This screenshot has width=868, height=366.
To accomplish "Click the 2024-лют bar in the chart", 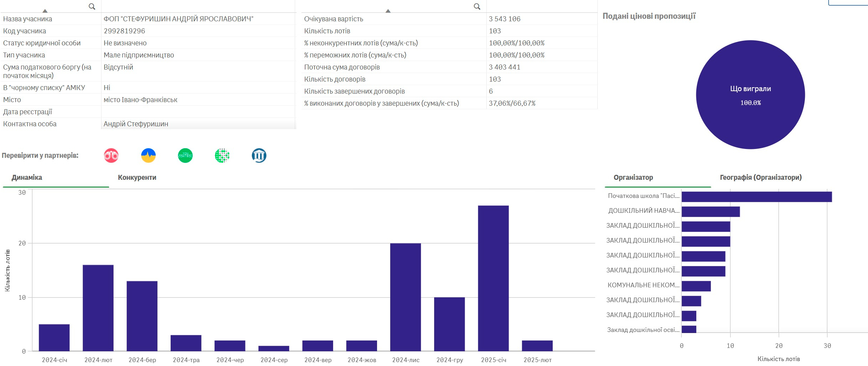I will coord(98,308).
